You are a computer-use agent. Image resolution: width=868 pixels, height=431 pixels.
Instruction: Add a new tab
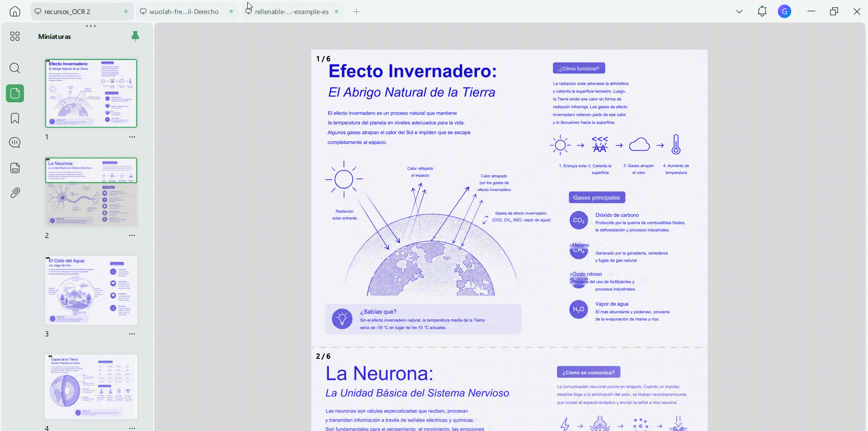pos(357,12)
